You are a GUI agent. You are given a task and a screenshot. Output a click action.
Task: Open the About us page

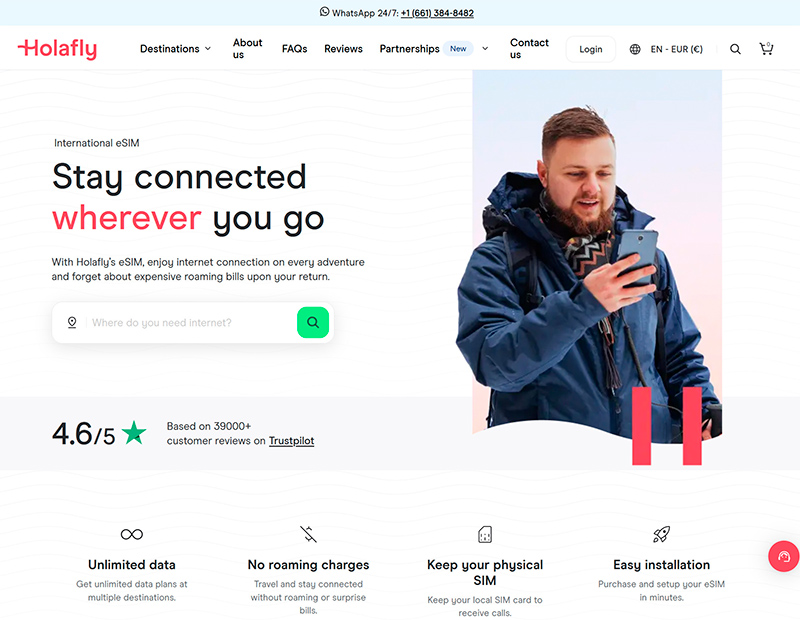(247, 49)
